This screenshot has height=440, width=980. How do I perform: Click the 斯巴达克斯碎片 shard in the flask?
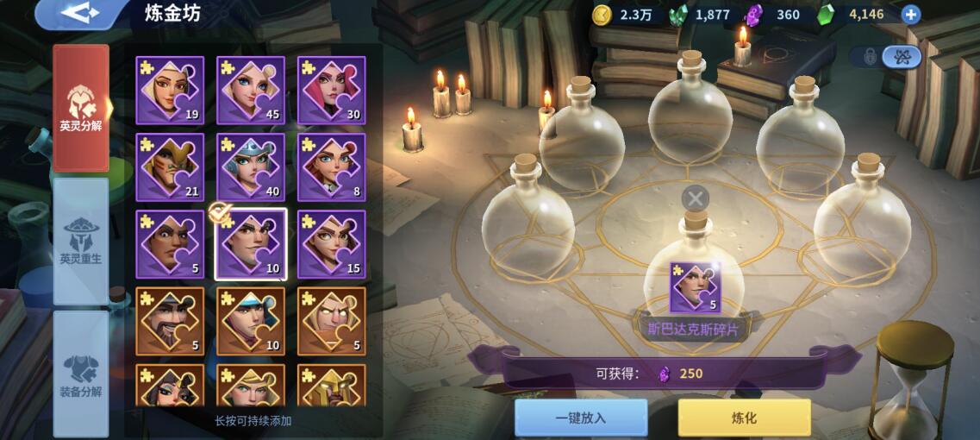(695, 288)
